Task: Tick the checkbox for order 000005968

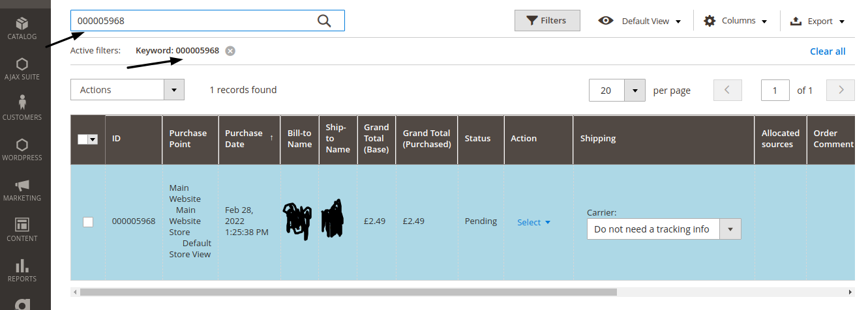Action: click(x=88, y=222)
